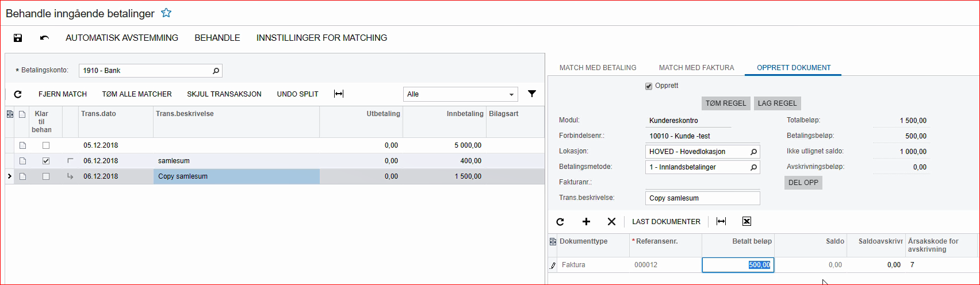Add a new document detail row
980x285 pixels.
point(586,222)
